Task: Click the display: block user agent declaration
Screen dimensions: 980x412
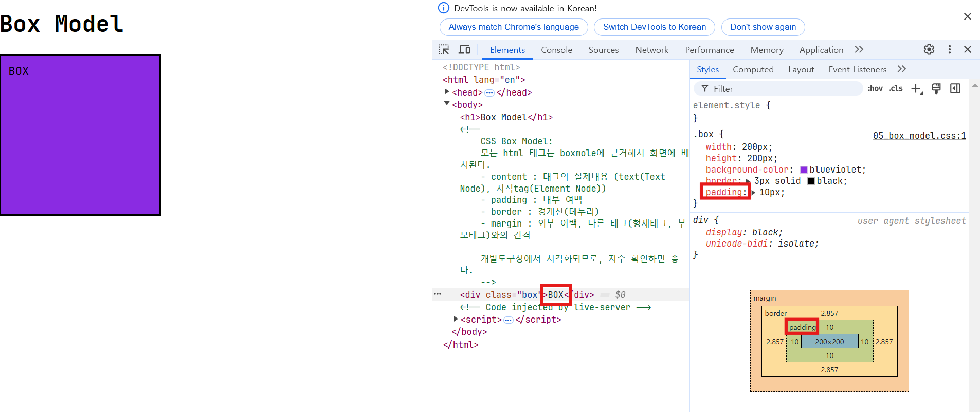Action: tap(744, 232)
